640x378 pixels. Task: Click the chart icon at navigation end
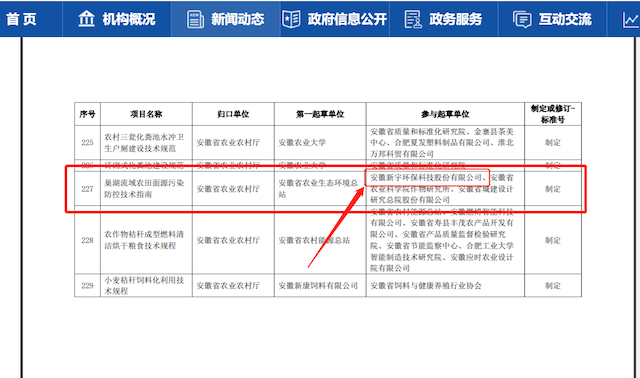click(631, 20)
